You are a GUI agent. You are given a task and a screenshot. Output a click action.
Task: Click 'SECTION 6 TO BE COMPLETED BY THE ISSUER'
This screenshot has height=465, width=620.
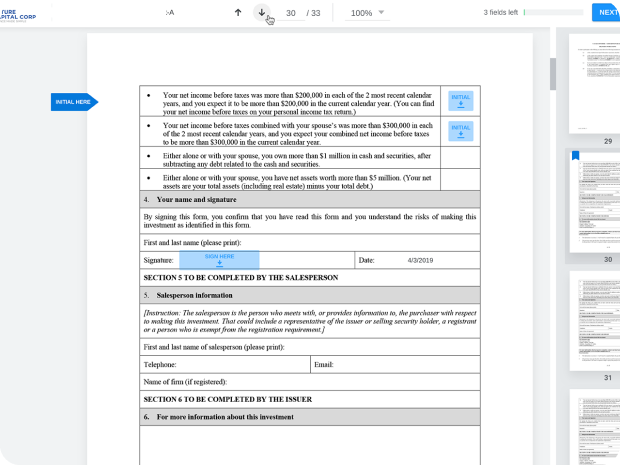[x=228, y=399]
